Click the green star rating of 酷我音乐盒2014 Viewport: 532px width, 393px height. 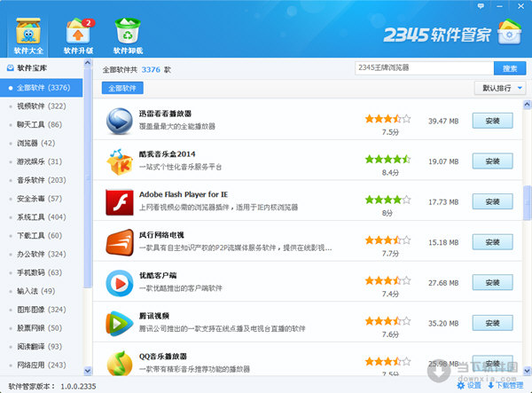point(387,159)
